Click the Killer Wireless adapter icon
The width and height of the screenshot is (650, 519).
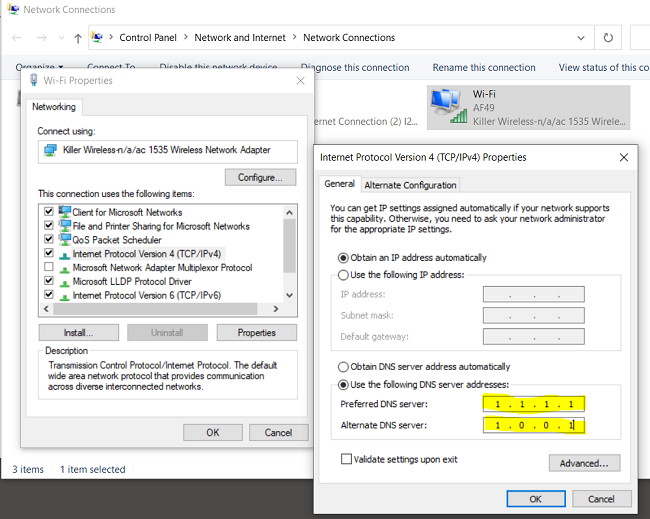pyautogui.click(x=50, y=150)
